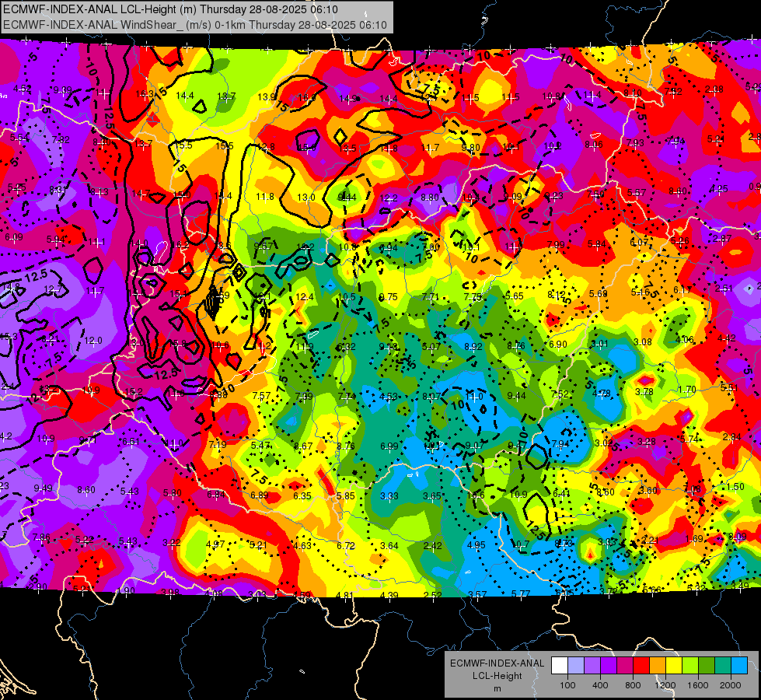Click the data value '4.95'
Viewport: 761px width, 700px height.
(x=476, y=545)
